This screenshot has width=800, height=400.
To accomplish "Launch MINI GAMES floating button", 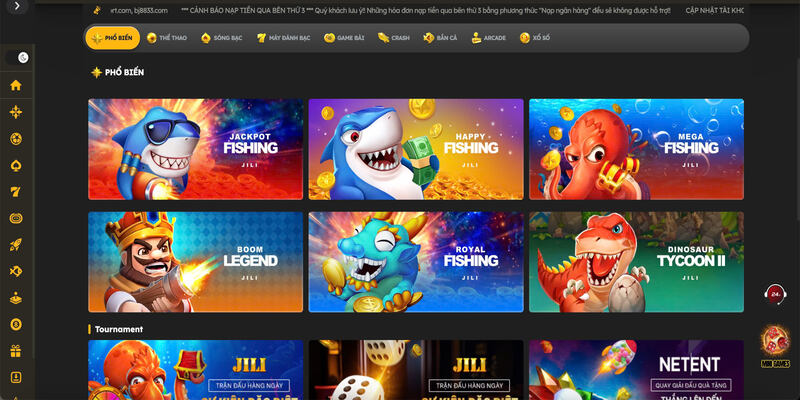I will tap(776, 347).
